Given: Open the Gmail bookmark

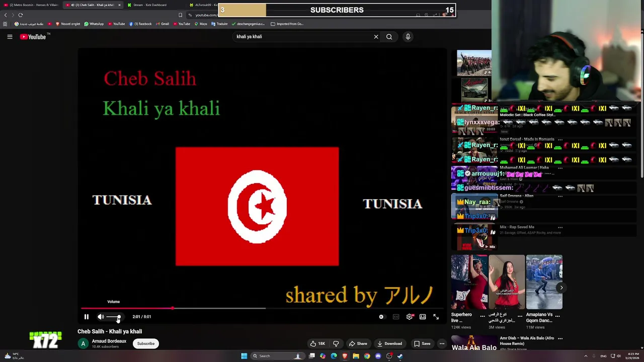Looking at the screenshot, I should 163,24.
